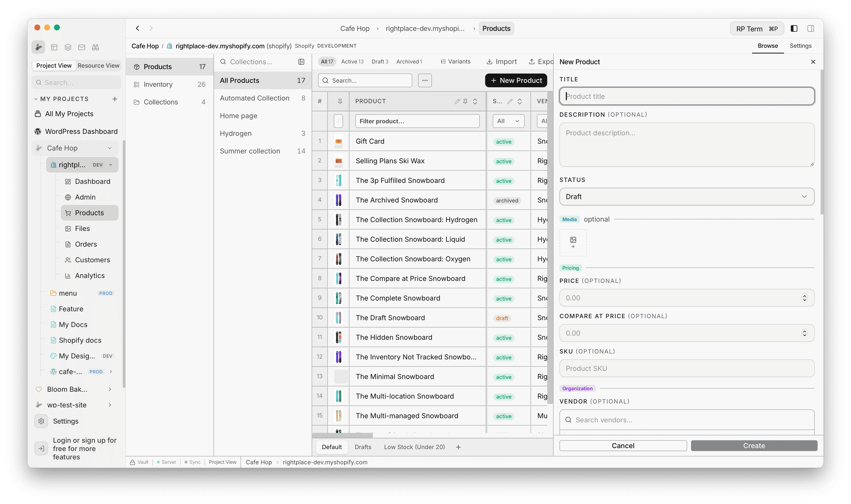This screenshot has height=504, width=851.
Task: Open the Mail icon in the top toolbar
Action: click(81, 47)
